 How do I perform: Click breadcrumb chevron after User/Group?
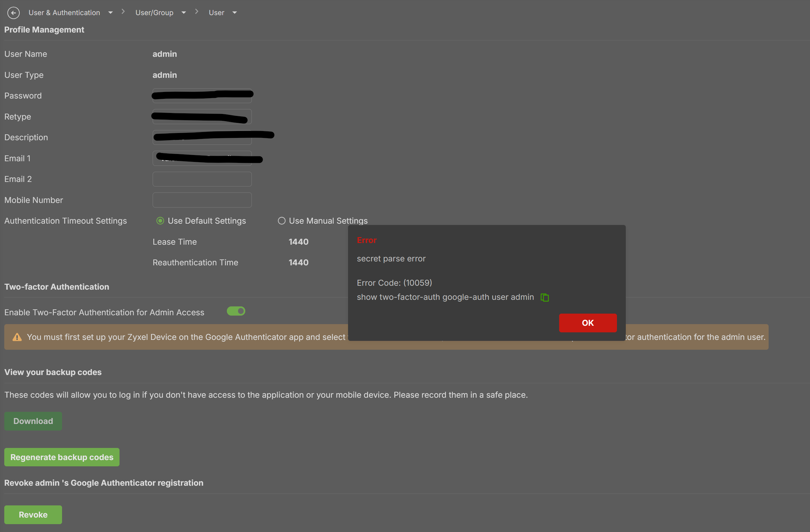pos(197,12)
